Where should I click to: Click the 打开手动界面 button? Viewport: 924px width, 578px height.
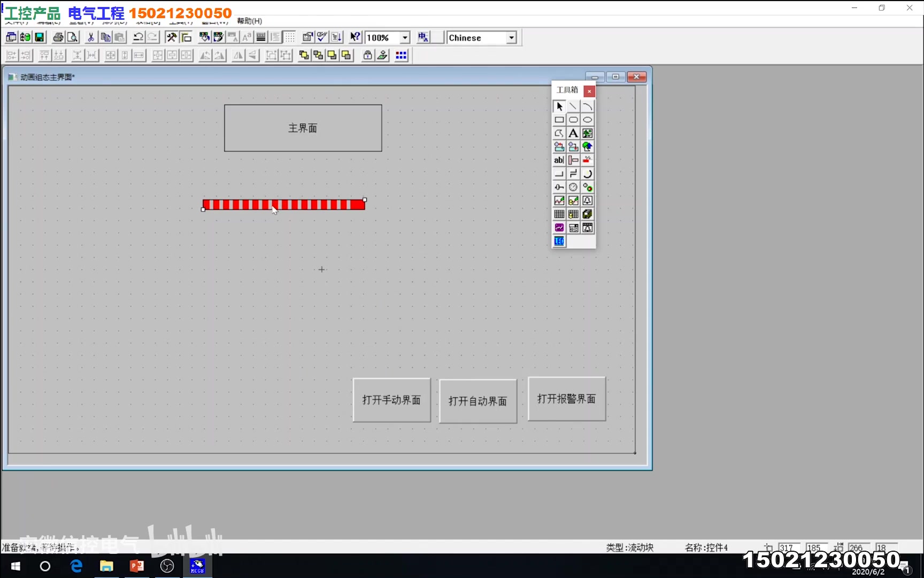point(391,400)
